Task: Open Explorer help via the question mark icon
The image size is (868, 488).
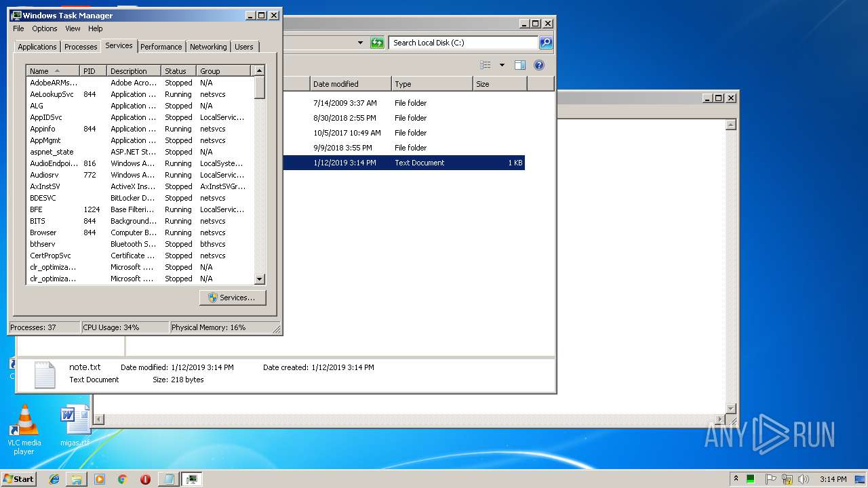Action: point(539,65)
